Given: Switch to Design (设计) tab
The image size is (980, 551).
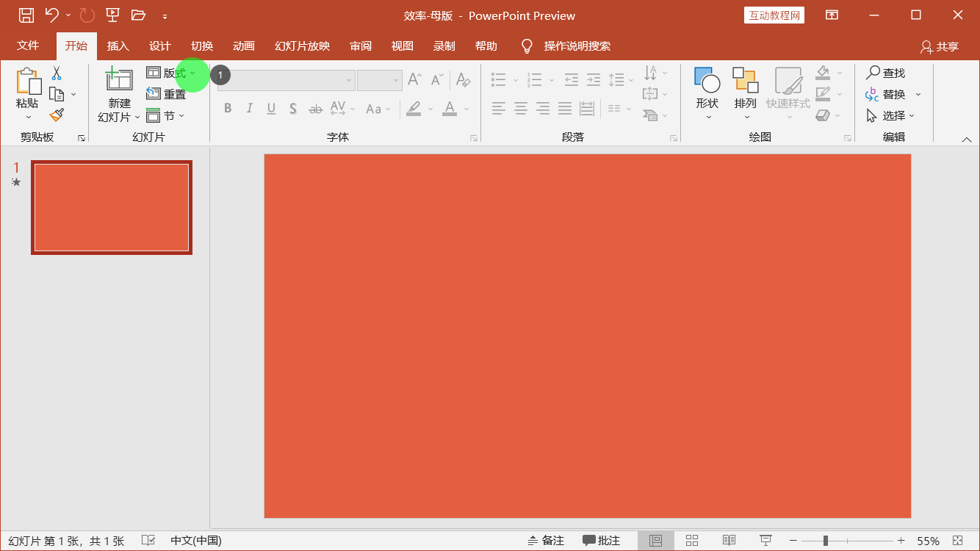Looking at the screenshot, I should (x=159, y=46).
